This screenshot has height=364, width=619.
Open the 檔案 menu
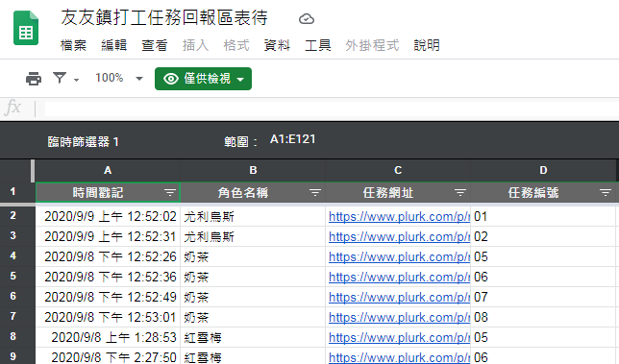pos(73,45)
